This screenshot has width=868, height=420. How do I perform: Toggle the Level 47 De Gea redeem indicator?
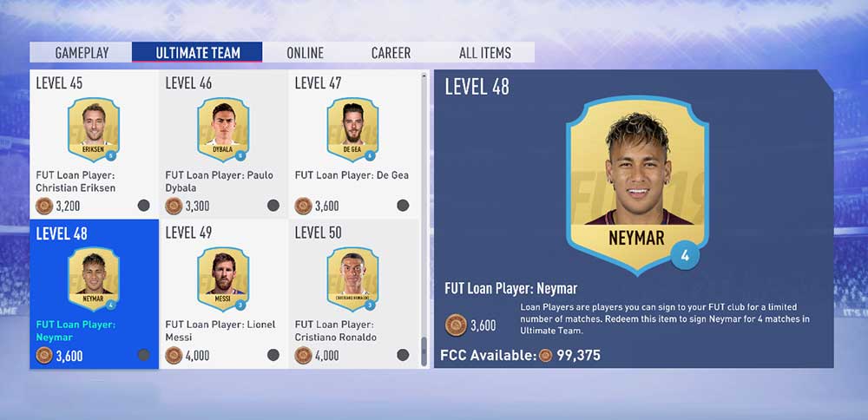[x=403, y=206]
